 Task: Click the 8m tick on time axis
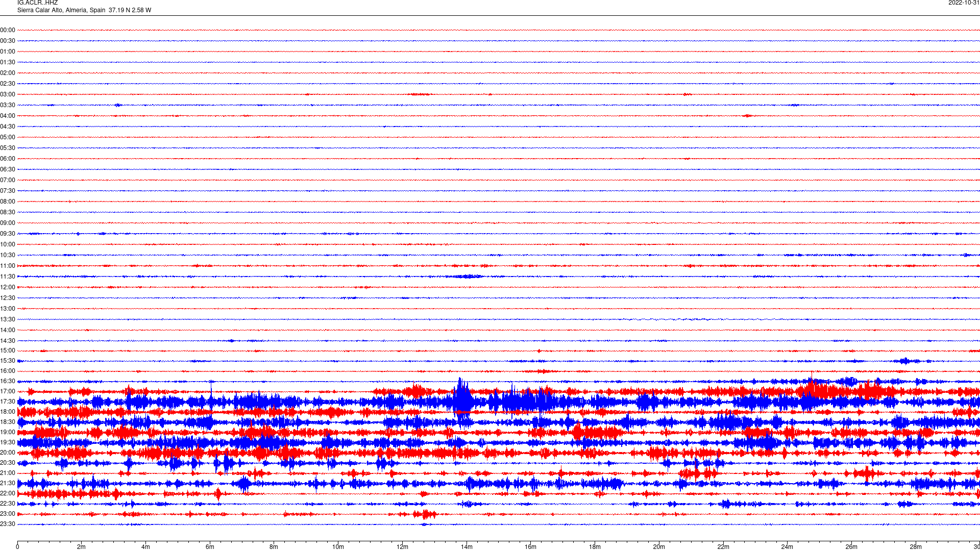click(274, 547)
